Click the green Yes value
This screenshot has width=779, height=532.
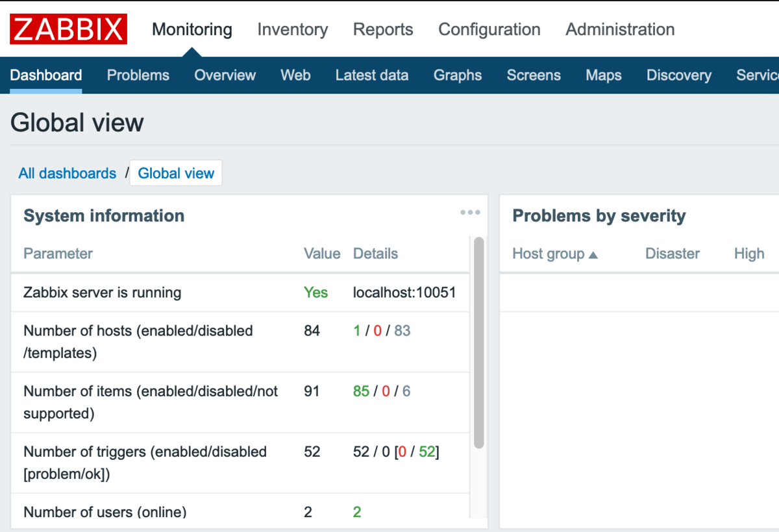315,293
